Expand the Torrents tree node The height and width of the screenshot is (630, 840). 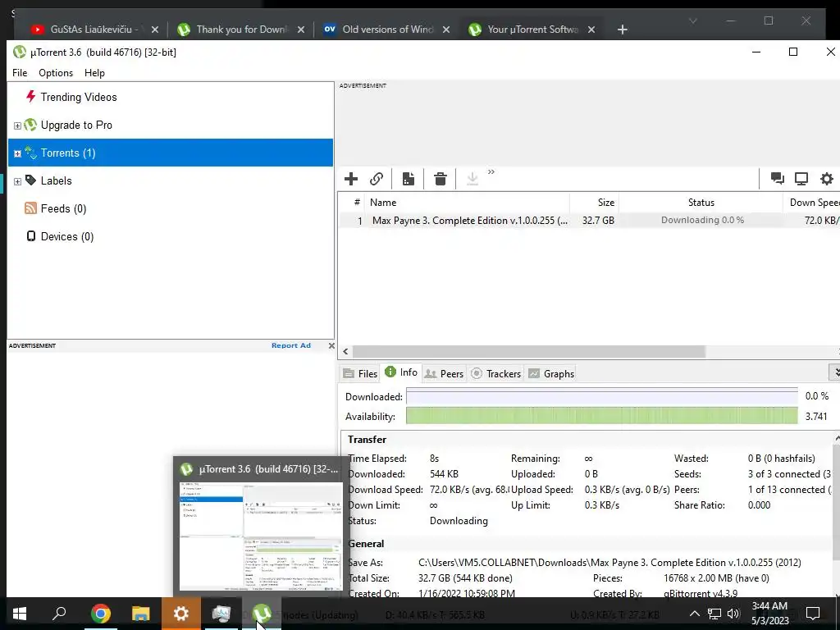click(17, 153)
